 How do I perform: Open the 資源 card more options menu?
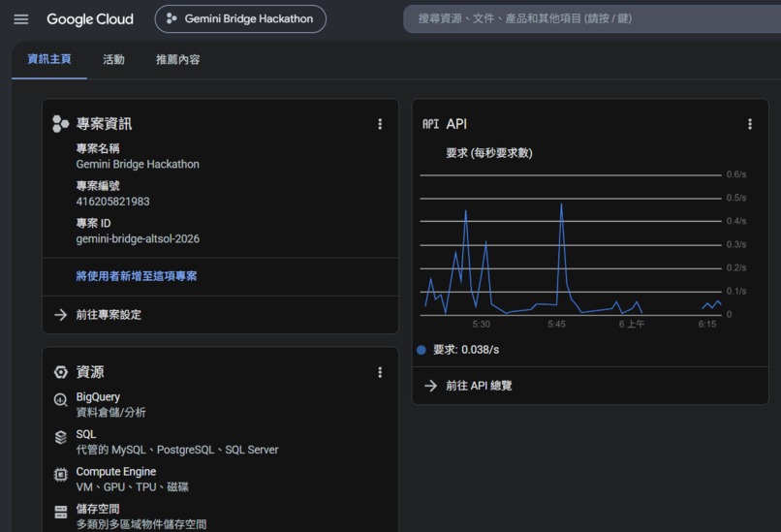tap(380, 372)
